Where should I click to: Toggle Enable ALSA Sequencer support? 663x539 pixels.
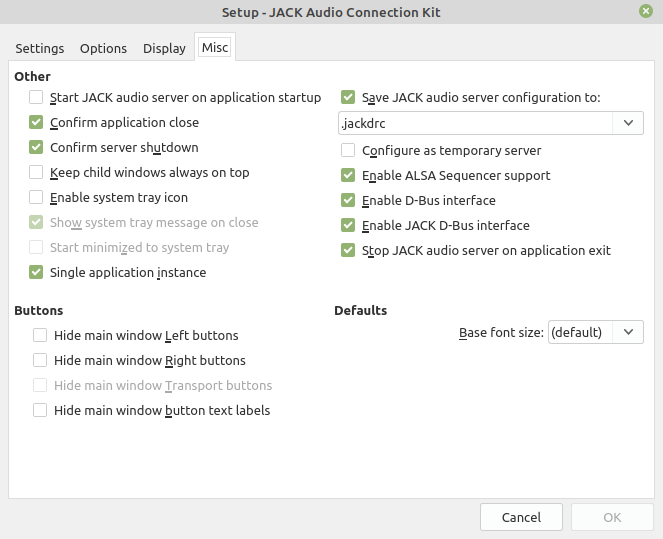click(348, 175)
